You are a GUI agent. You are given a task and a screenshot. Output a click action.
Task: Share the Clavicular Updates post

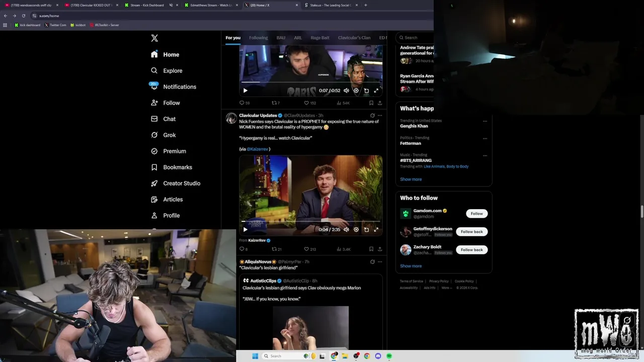(380, 249)
